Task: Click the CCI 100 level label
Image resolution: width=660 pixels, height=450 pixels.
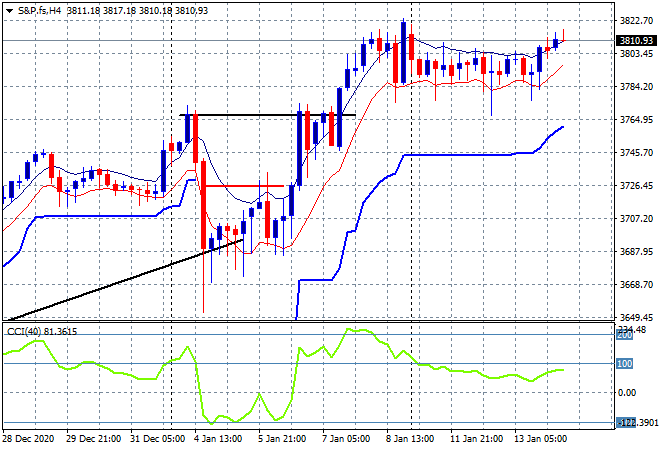Action: coord(625,364)
